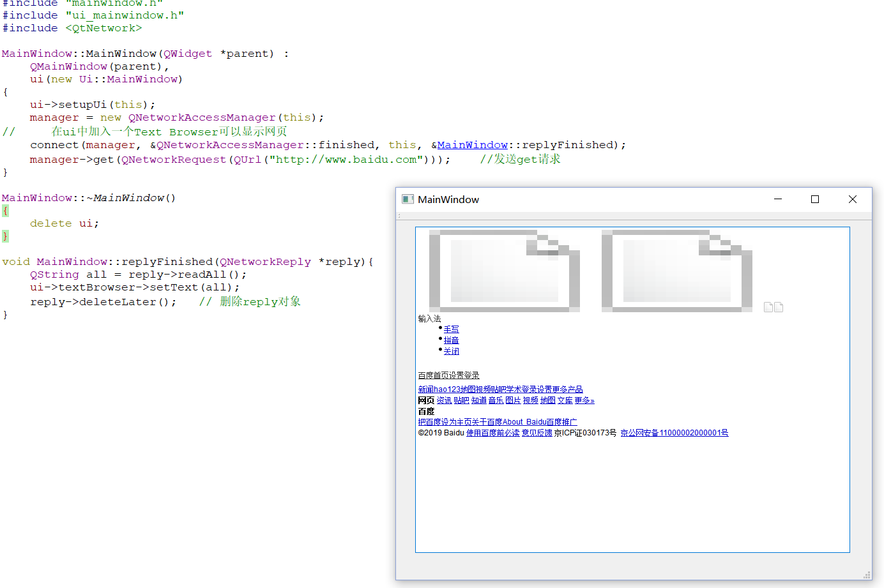Image resolution: width=884 pixels, height=588 pixels.
Task: Click the right large image placeholder
Action: pyautogui.click(x=677, y=271)
